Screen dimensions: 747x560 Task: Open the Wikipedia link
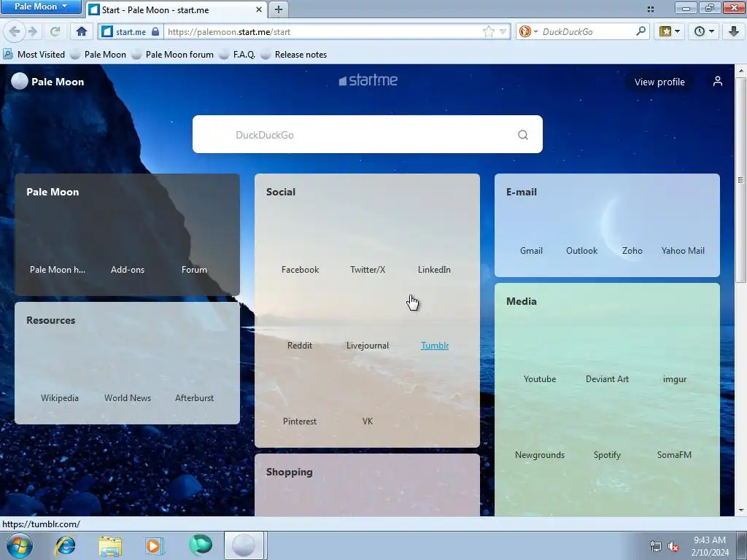[x=60, y=397]
